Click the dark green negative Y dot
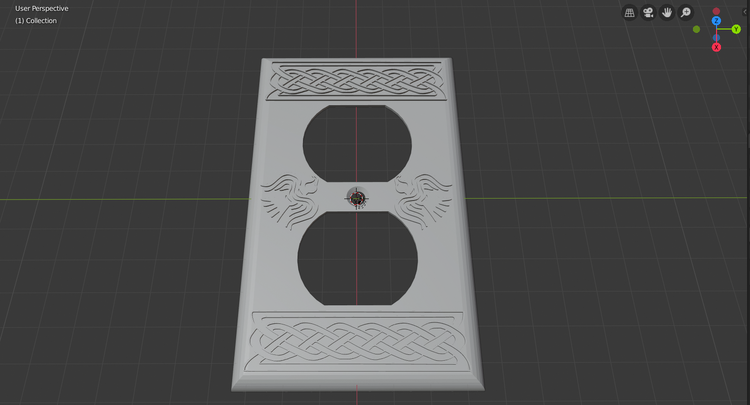Image resolution: width=750 pixels, height=405 pixels. tap(696, 30)
